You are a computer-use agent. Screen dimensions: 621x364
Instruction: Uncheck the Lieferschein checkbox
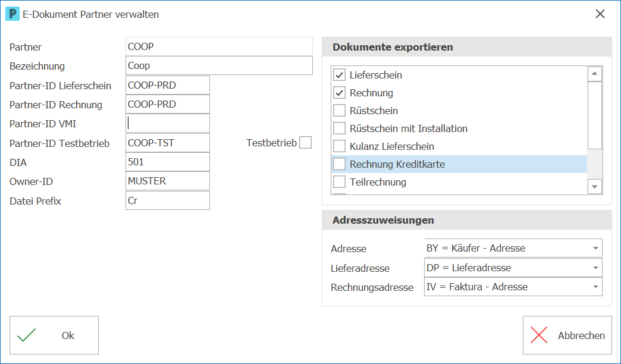coord(340,75)
